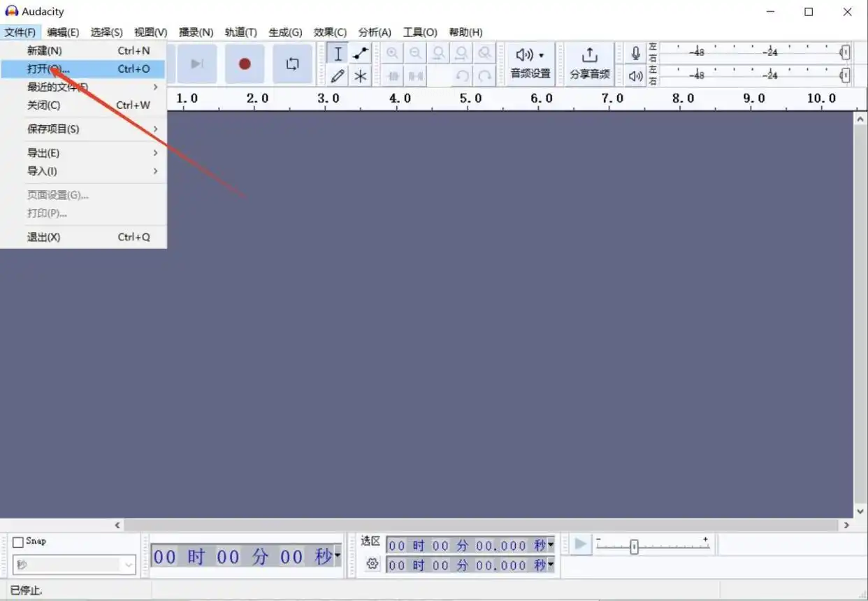Open the time position format dropdown arrow
868x601 pixels.
338,556
